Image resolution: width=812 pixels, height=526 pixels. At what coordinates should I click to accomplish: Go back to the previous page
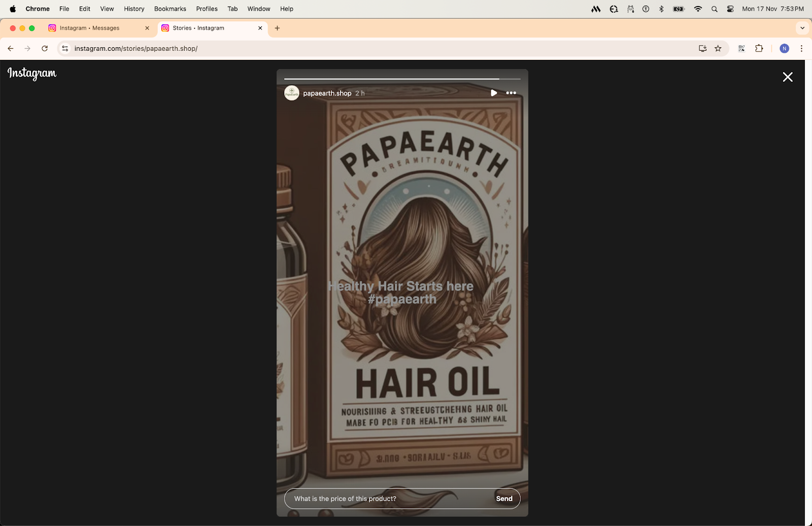[11, 48]
